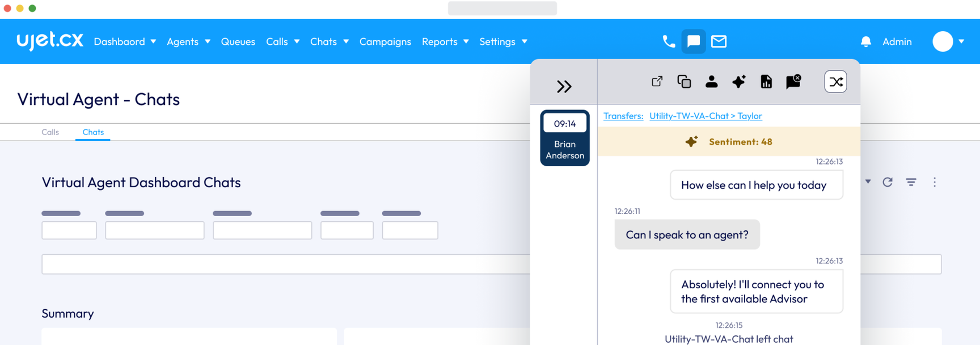Open the phone call adapter icon

(x=669, y=41)
